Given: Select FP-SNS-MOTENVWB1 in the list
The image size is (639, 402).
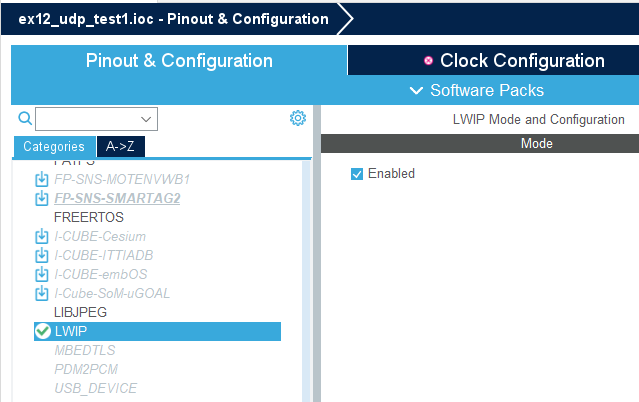Looking at the screenshot, I should (x=122, y=179).
